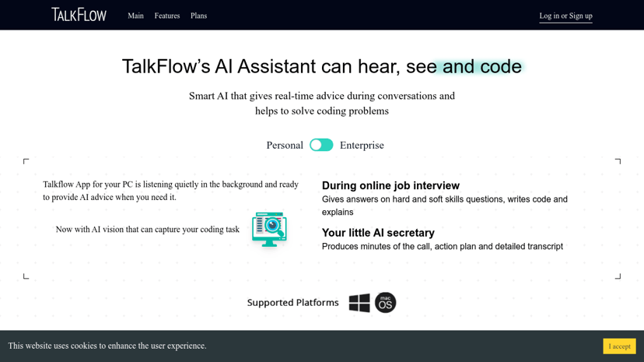Click the 'Smart AI that gives real-time advice' subtitle
This screenshot has height=362, width=644.
321,103
